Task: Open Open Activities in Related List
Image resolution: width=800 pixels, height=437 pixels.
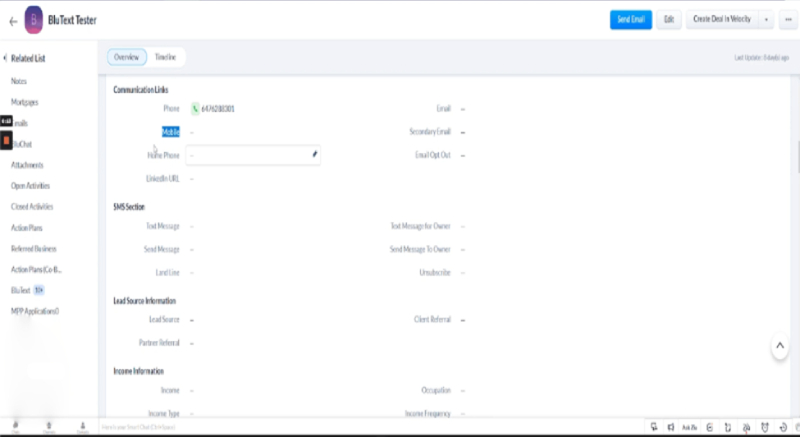Action: (x=31, y=186)
